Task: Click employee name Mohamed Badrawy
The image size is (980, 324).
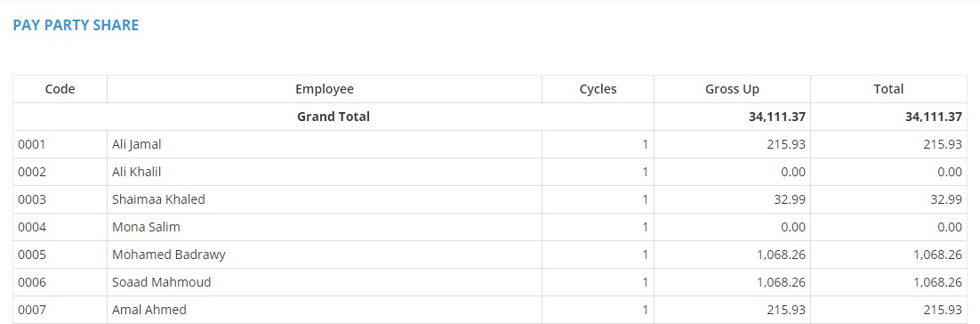Action: [x=169, y=255]
